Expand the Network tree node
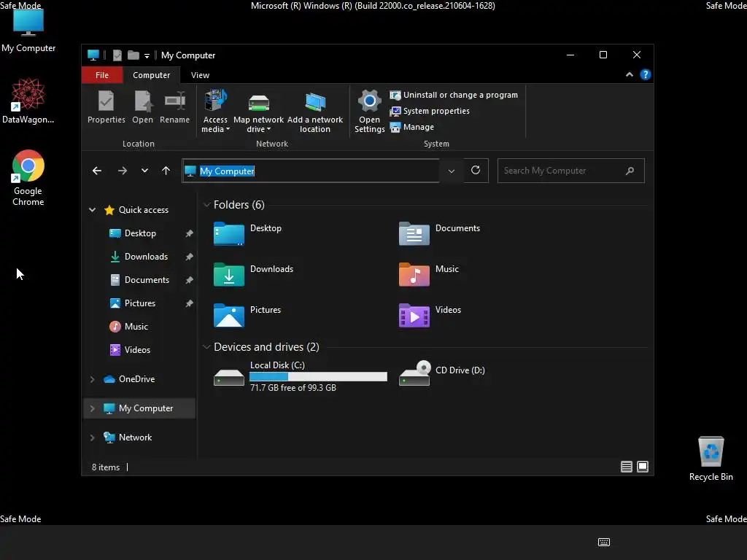 coord(93,437)
